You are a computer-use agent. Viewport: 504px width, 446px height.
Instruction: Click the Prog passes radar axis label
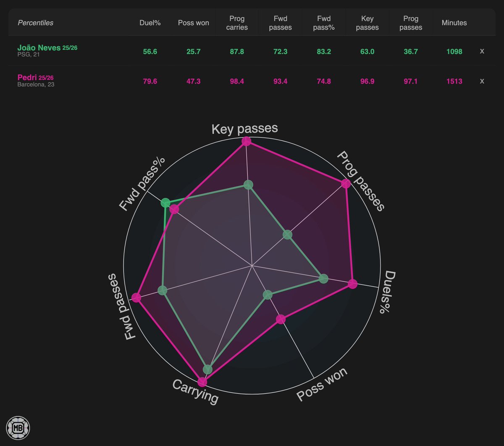pos(361,181)
